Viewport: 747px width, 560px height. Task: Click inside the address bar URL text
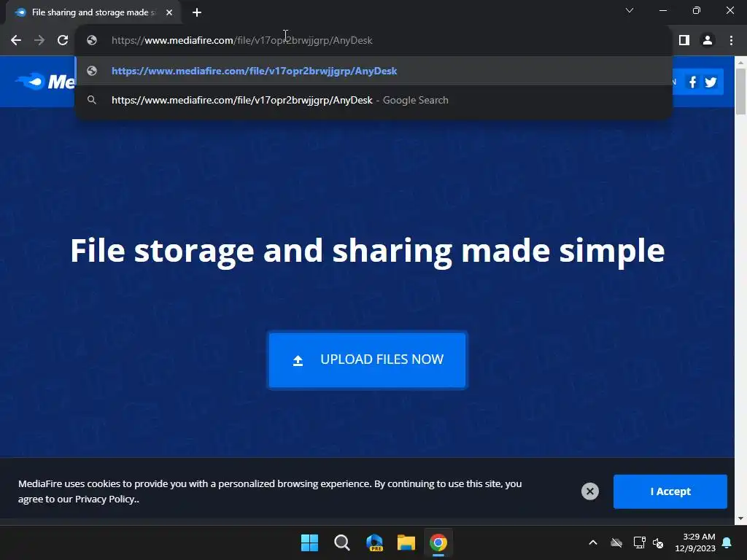tap(242, 41)
